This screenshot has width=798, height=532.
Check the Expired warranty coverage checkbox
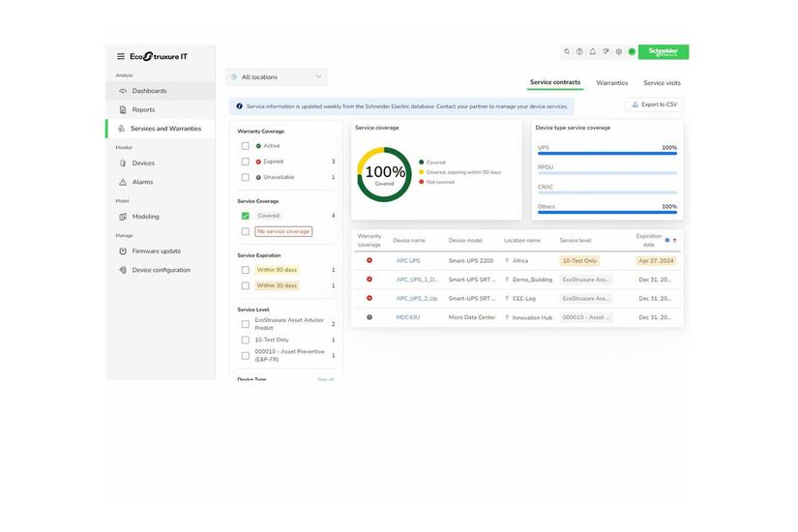pyautogui.click(x=246, y=162)
